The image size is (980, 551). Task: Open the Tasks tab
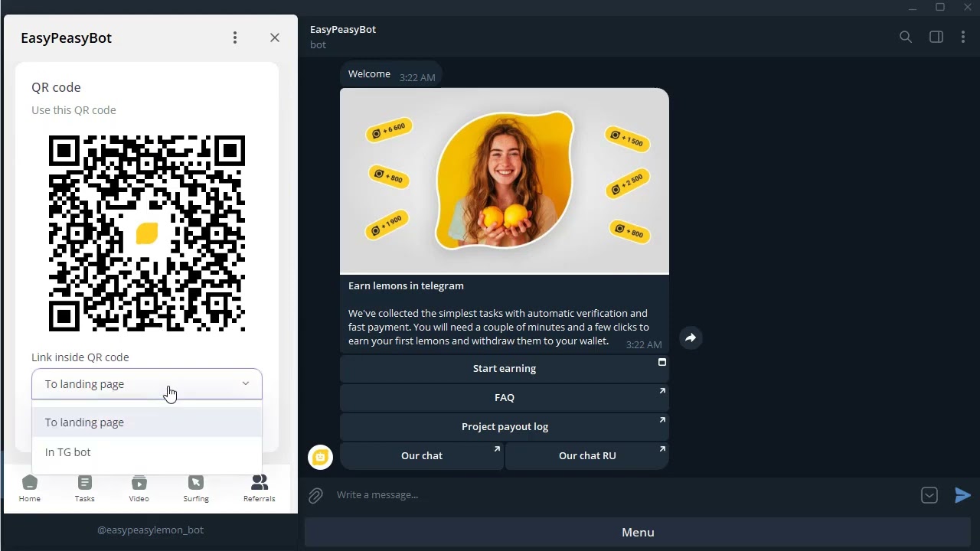point(85,488)
